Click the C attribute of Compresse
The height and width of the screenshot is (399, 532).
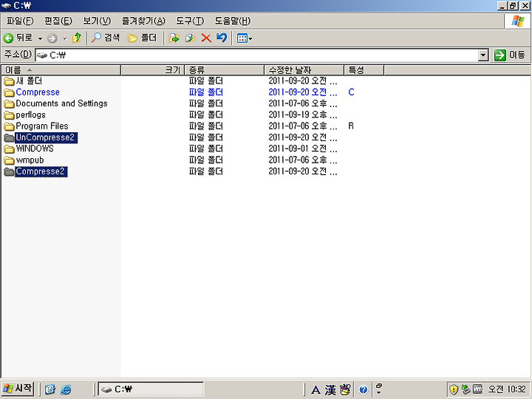pyautogui.click(x=351, y=92)
